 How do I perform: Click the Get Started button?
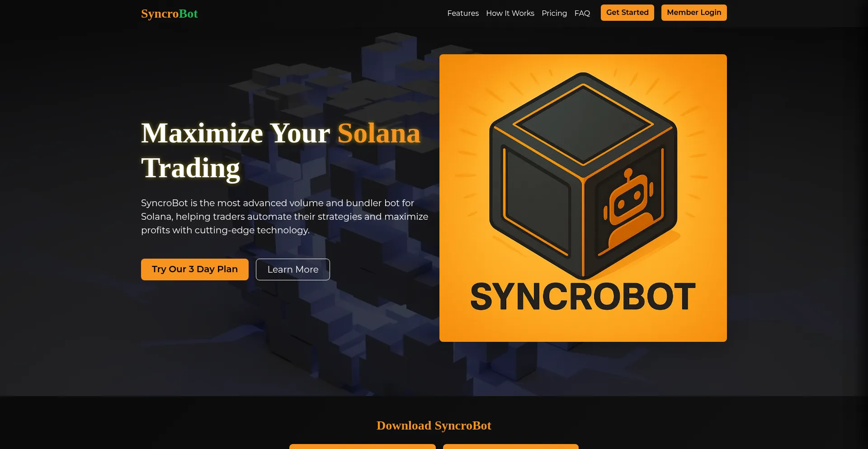coord(627,13)
